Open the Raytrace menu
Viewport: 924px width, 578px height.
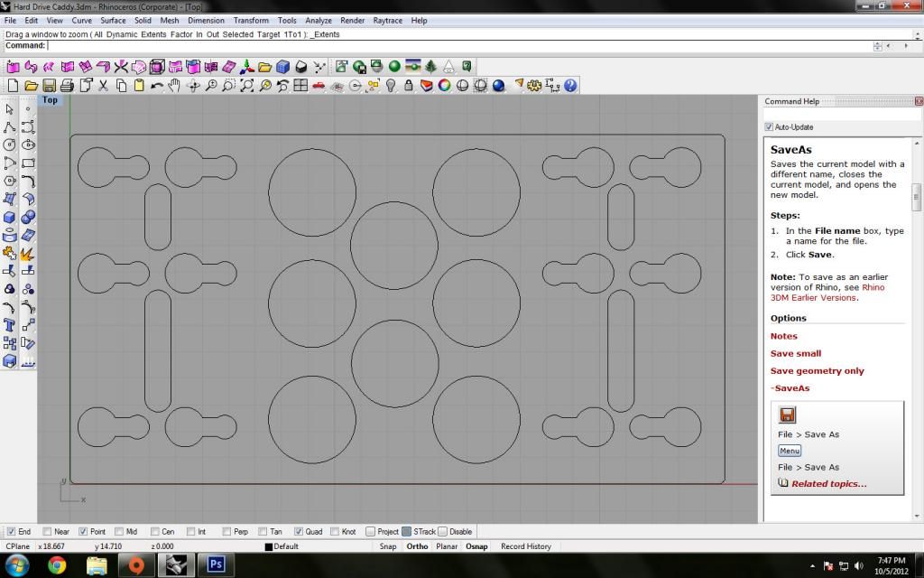(388, 20)
